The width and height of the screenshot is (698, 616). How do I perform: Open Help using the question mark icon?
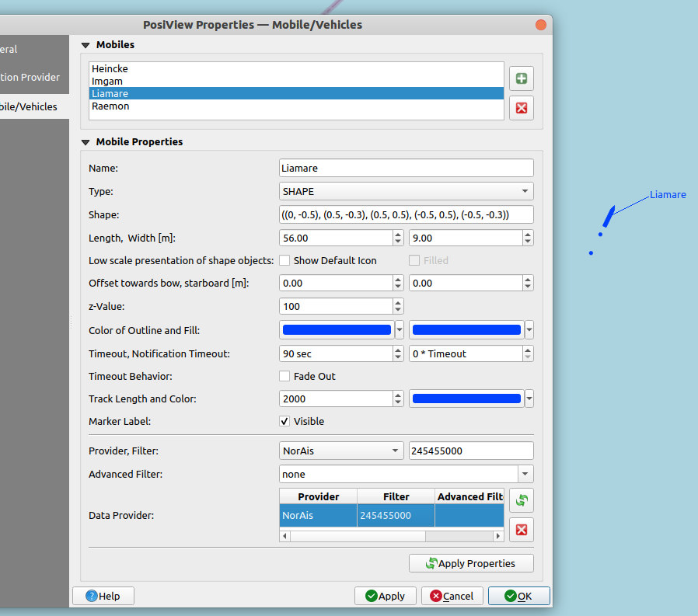tap(103, 596)
